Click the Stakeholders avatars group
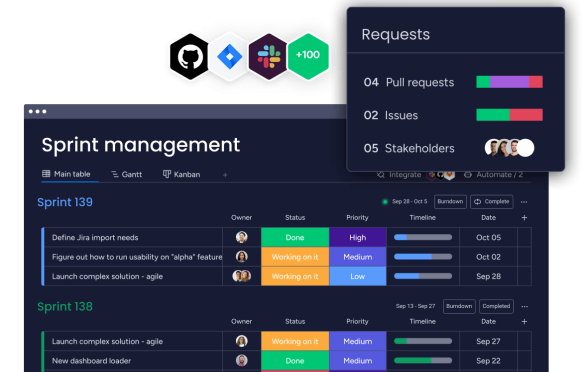Screen dimensions: 585x372 509,148
